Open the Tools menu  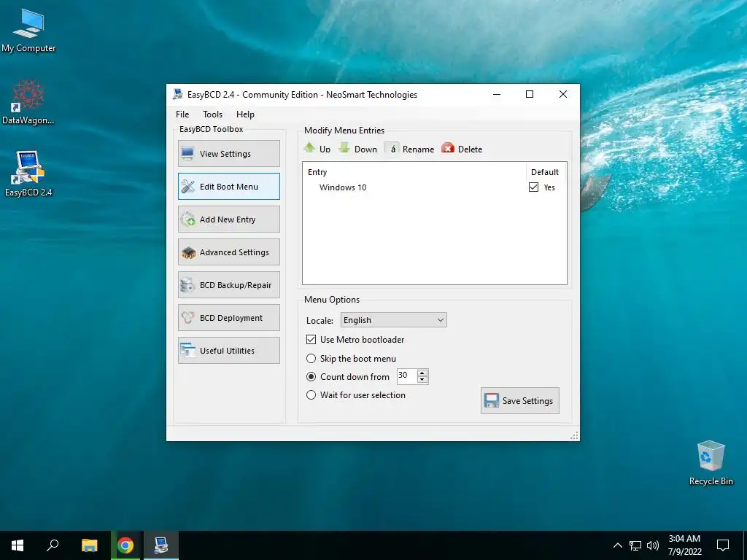212,114
